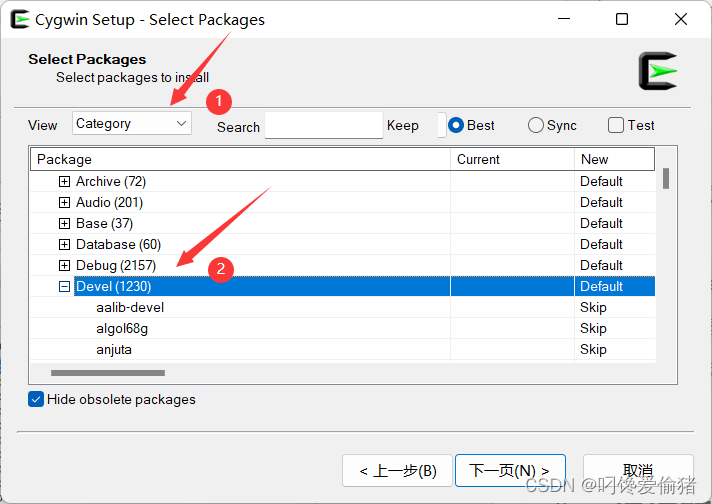Image resolution: width=712 pixels, height=504 pixels.
Task: Click Skip for aalib-devel
Action: point(593,307)
